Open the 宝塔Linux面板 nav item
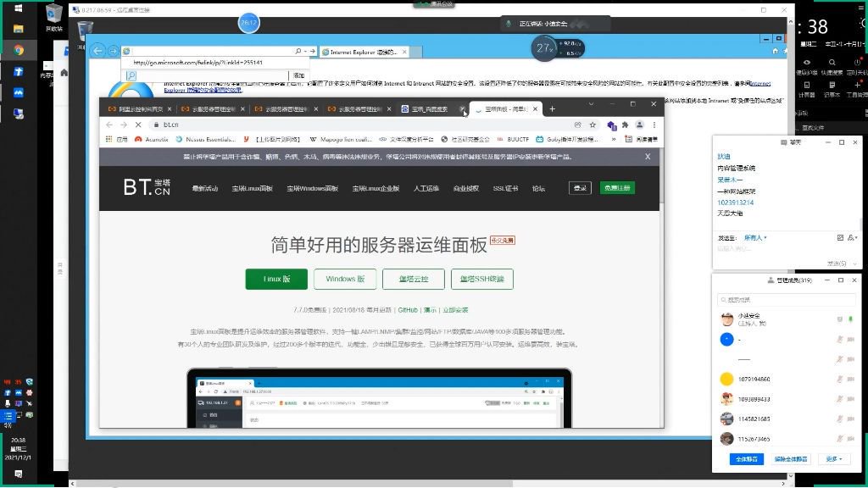The height and width of the screenshot is (488, 868). coord(252,189)
